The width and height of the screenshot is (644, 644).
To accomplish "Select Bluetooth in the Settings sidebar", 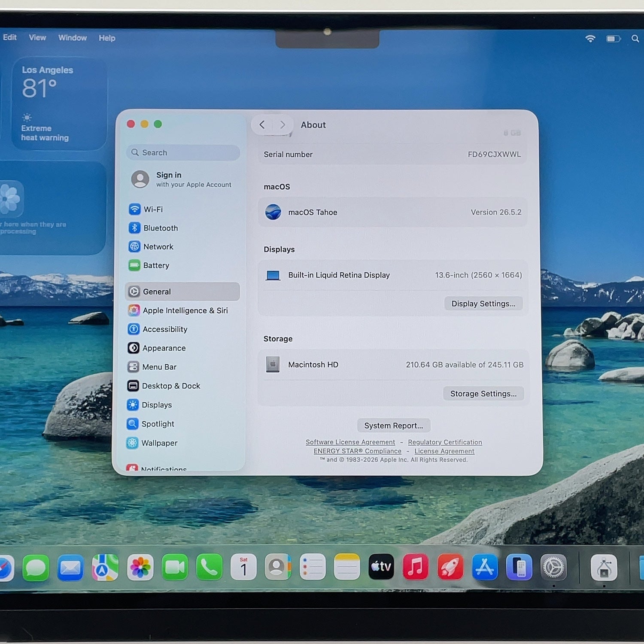I will pos(182,228).
